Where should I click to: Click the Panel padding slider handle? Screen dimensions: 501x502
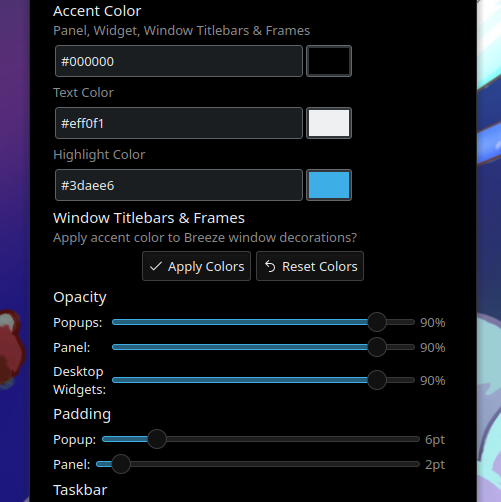[121, 464]
